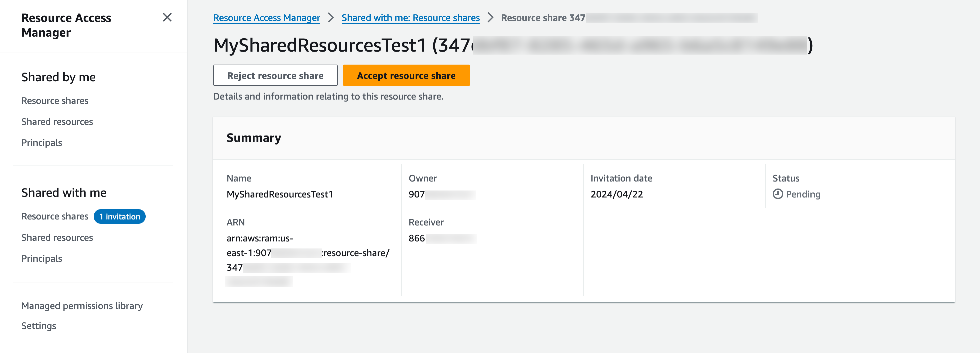Close the Resource Access Manager side panel
This screenshot has width=980, height=353.
click(x=167, y=17)
